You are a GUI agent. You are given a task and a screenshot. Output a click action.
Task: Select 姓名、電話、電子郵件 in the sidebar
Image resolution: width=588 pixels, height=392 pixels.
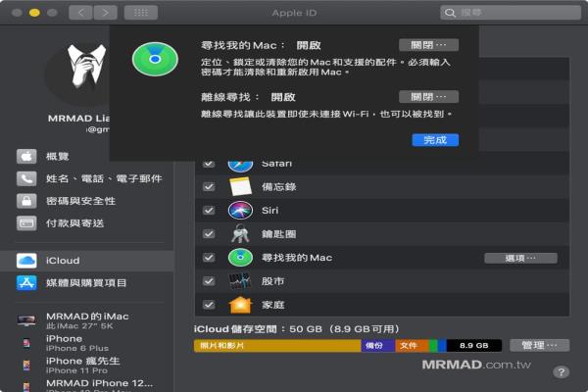point(87,178)
